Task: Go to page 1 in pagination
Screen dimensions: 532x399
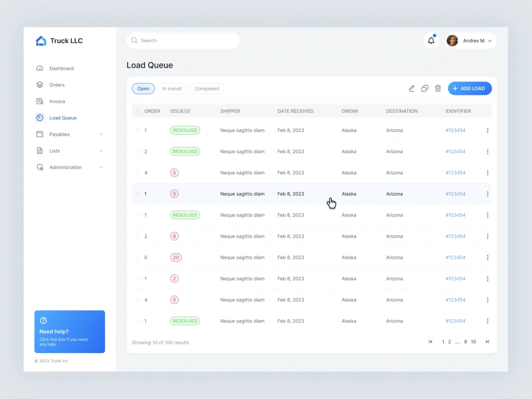Action: (443, 342)
